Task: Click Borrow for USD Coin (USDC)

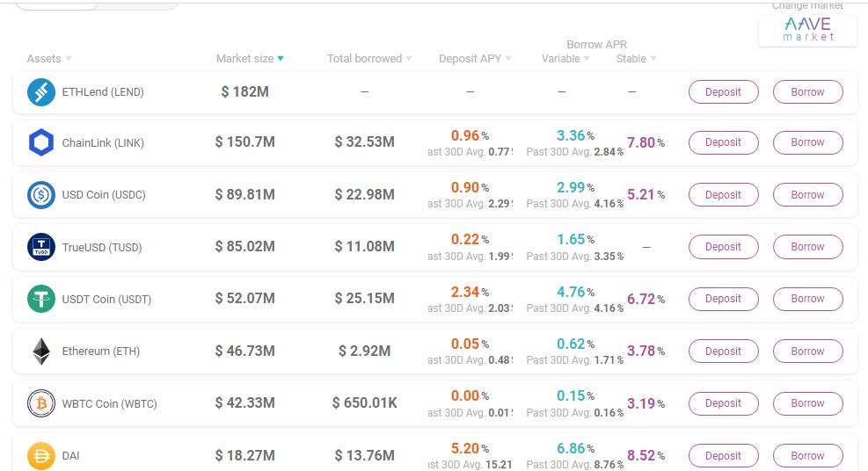Action: [x=807, y=194]
